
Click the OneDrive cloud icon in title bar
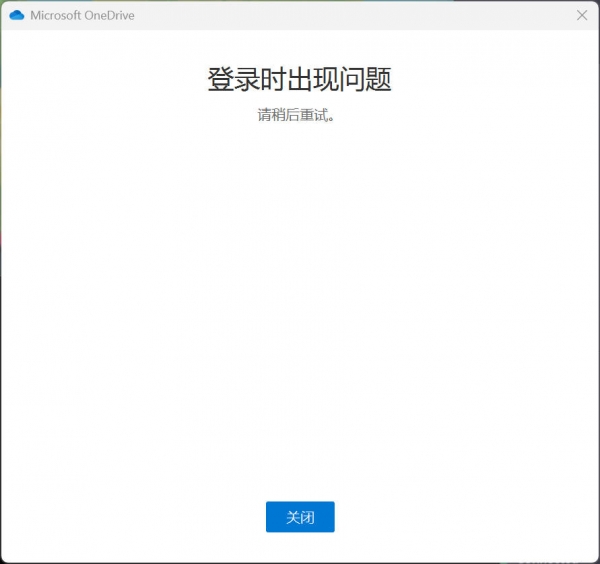point(16,15)
